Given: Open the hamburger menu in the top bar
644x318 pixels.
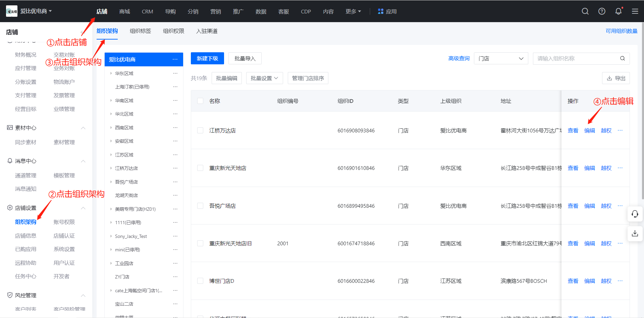Looking at the screenshot, I should pos(635,11).
